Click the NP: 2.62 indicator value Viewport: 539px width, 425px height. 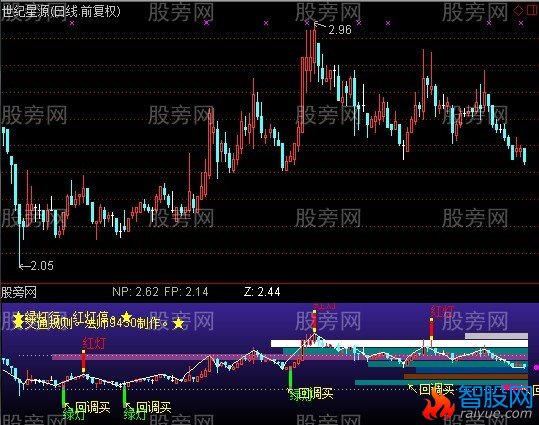coord(135,292)
